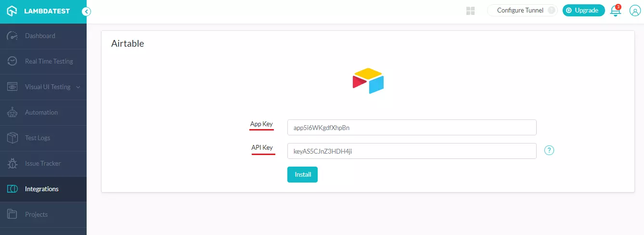Open Projects in the sidebar
This screenshot has width=644, height=235.
tap(43, 215)
